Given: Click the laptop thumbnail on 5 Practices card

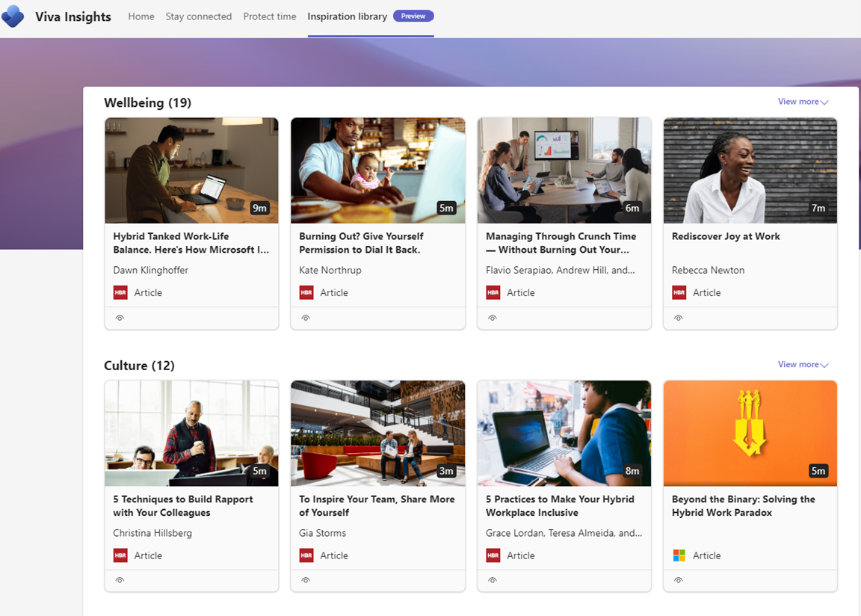Looking at the screenshot, I should (564, 433).
